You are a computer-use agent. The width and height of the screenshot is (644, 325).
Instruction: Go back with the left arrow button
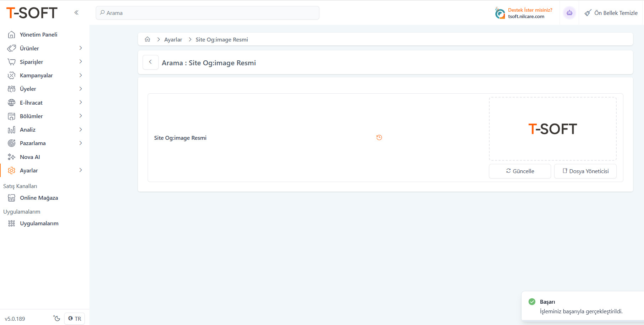click(x=150, y=62)
